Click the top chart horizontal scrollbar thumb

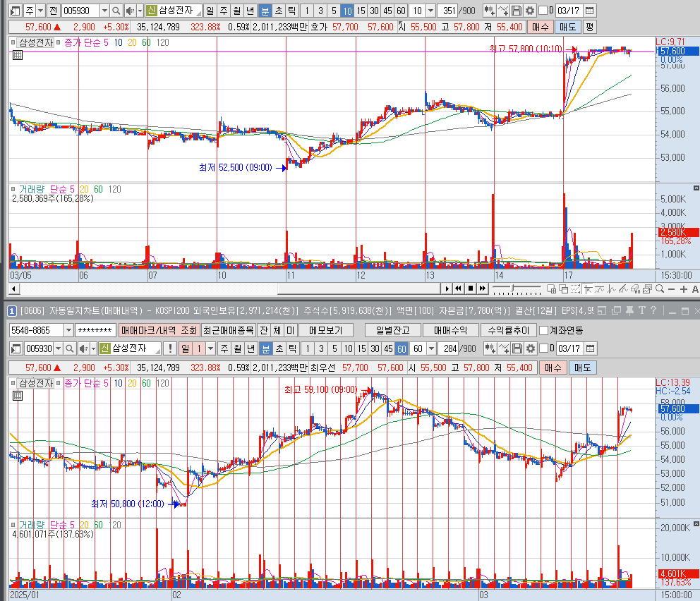pos(359,289)
